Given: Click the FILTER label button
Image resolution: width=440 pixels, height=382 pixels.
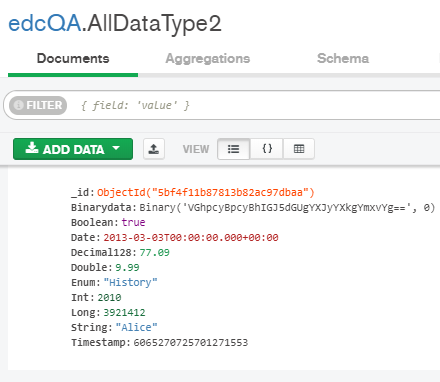Looking at the screenshot, I should pos(38,105).
